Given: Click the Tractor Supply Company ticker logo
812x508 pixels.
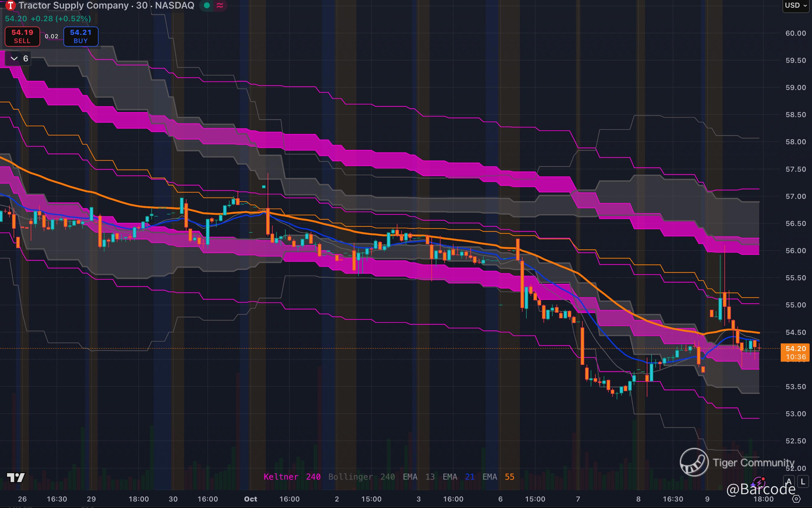Looking at the screenshot, I should coord(10,5).
